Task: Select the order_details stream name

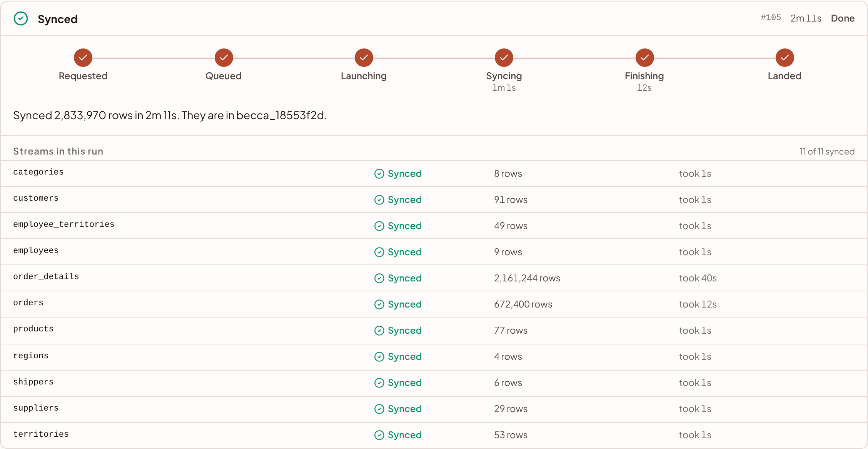Action: pyautogui.click(x=46, y=277)
